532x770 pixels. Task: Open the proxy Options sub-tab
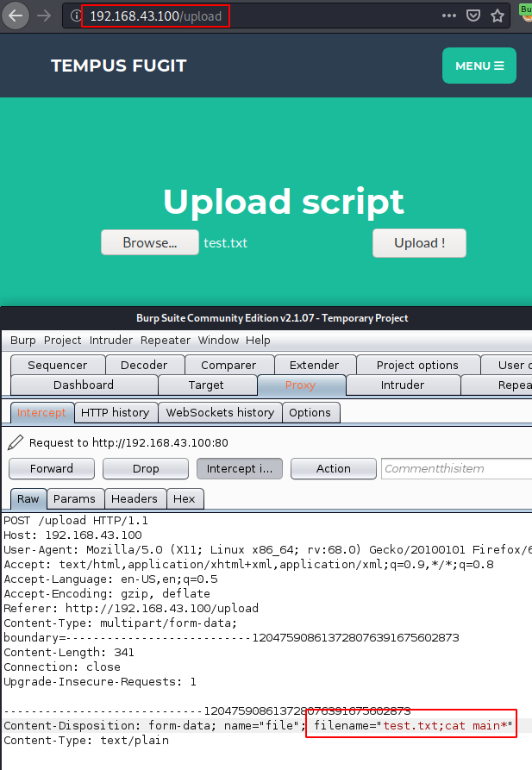coord(310,412)
